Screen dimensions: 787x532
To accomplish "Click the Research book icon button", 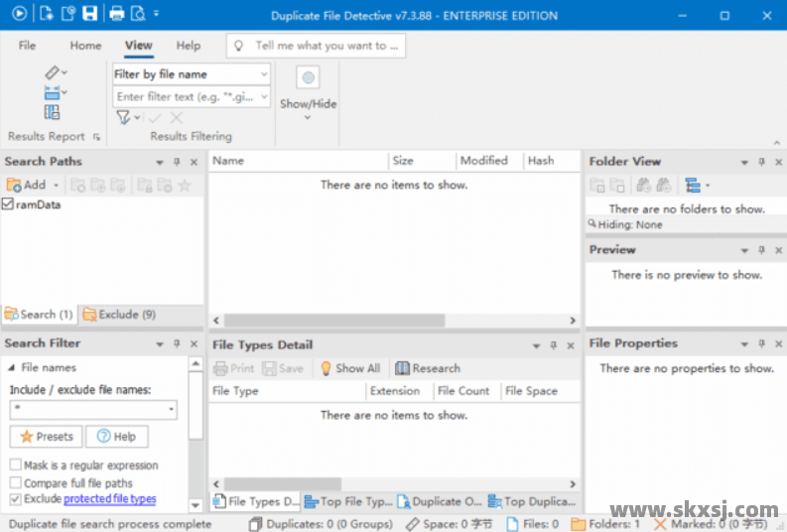I will pyautogui.click(x=428, y=368).
